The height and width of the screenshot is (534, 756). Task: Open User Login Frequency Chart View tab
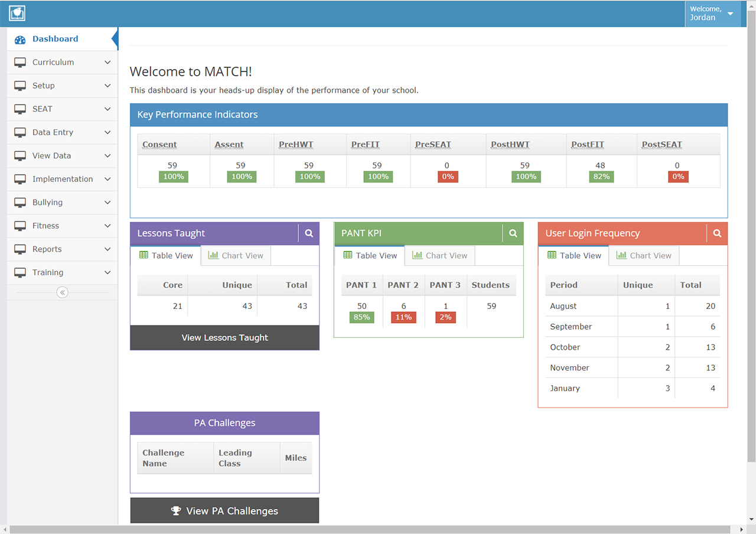(644, 256)
